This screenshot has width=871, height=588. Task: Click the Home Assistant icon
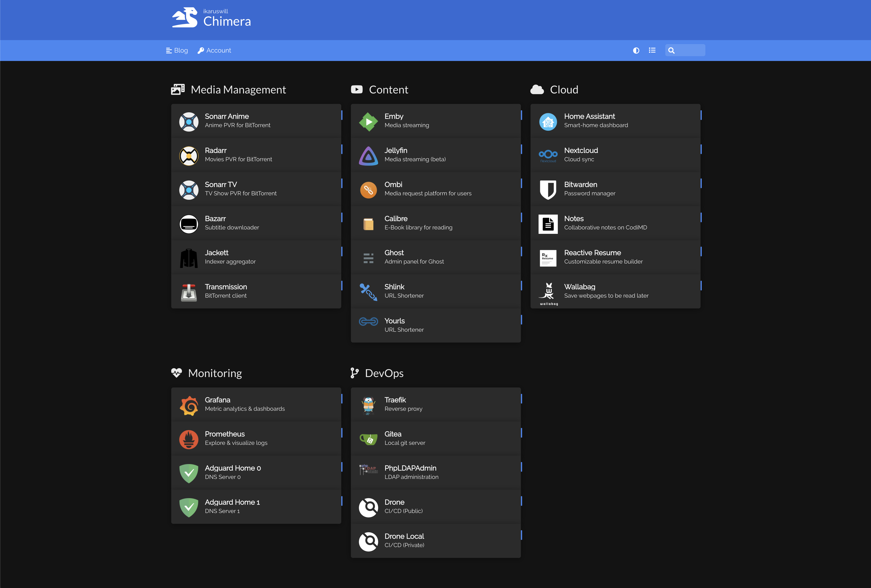(548, 121)
